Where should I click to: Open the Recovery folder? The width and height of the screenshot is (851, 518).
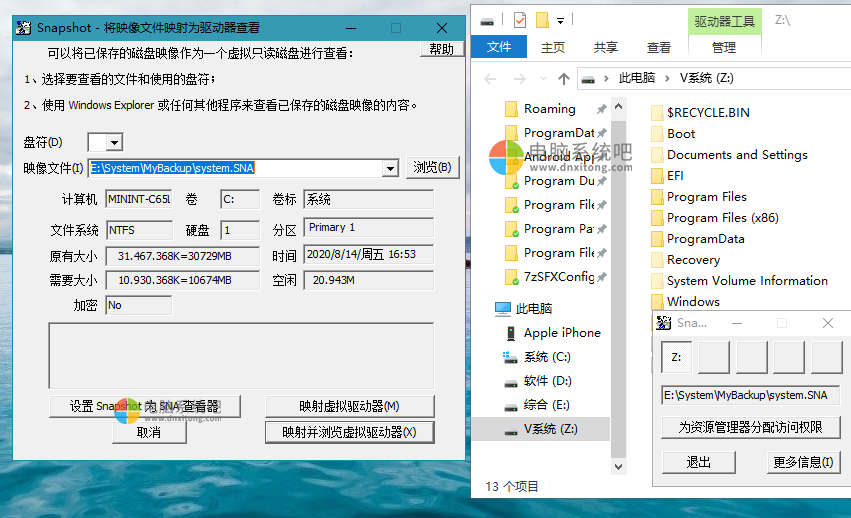pyautogui.click(x=685, y=260)
